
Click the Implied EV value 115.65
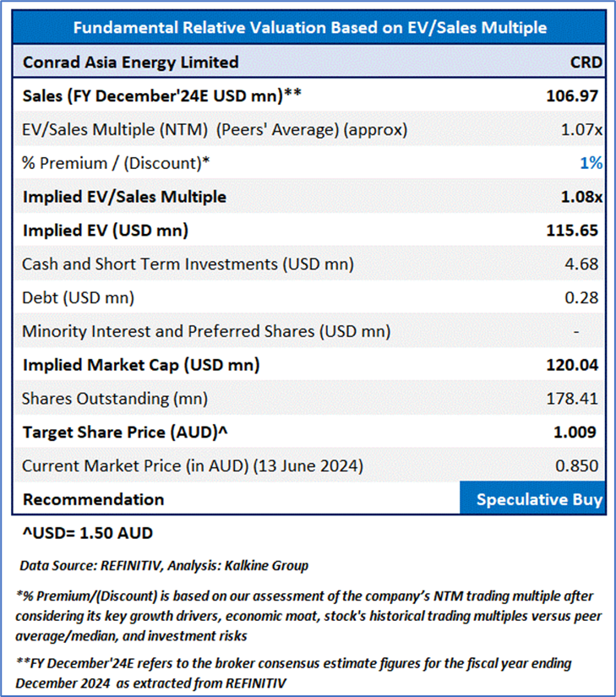572,231
